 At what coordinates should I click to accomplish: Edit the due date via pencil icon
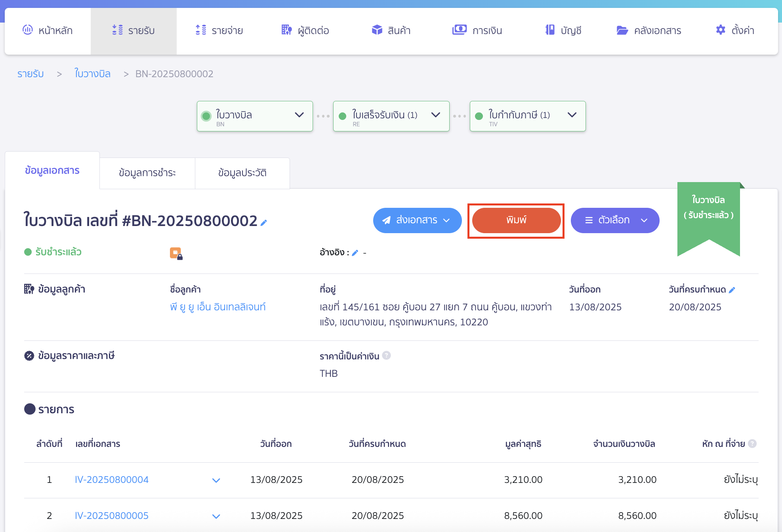coord(732,290)
